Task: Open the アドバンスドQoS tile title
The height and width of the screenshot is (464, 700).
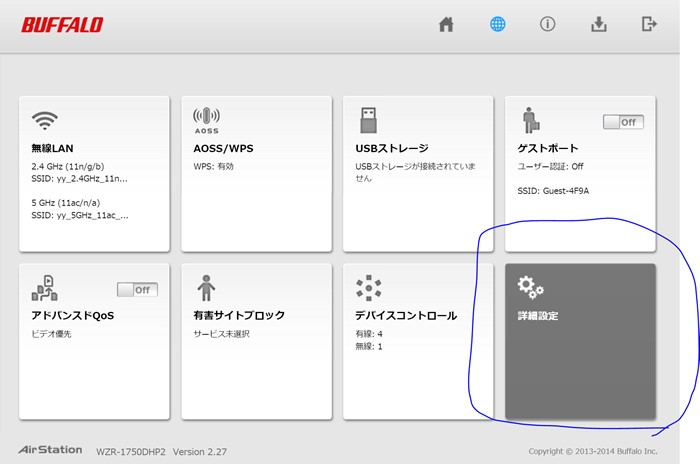Action: (x=73, y=316)
